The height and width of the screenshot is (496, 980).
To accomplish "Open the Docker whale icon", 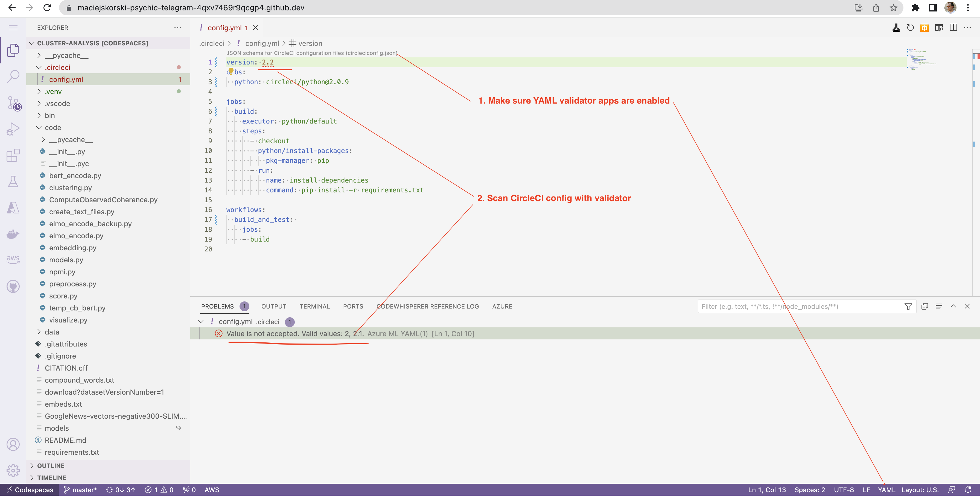I will (x=13, y=234).
